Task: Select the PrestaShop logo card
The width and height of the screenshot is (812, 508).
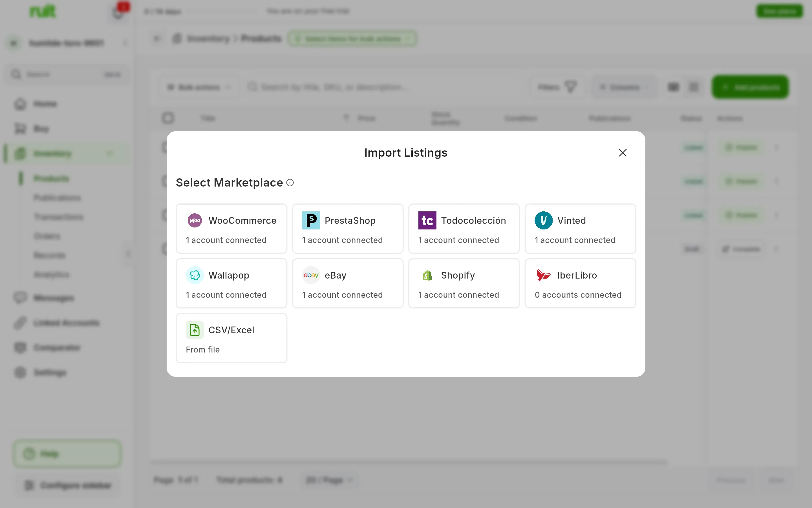Action: click(x=348, y=229)
